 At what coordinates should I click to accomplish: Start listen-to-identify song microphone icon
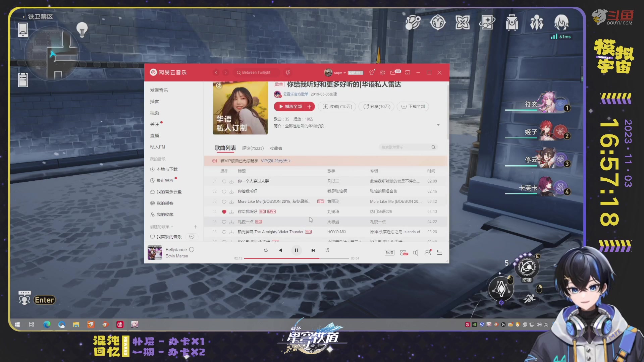coord(288,72)
